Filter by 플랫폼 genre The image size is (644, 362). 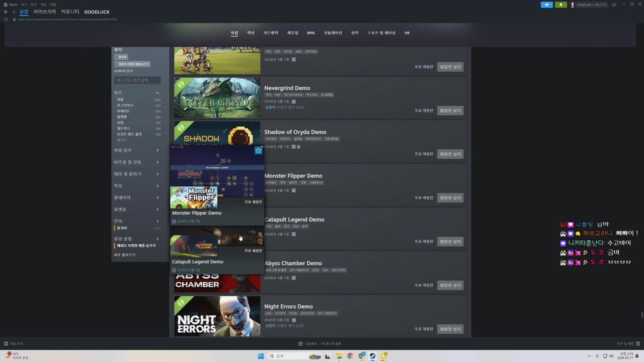tap(122, 117)
